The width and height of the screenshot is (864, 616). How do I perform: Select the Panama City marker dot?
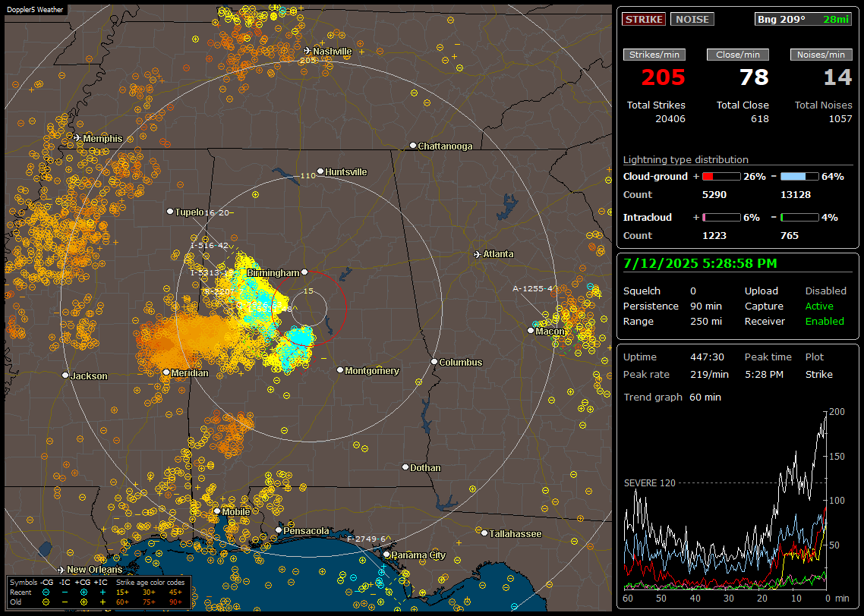tap(386, 555)
